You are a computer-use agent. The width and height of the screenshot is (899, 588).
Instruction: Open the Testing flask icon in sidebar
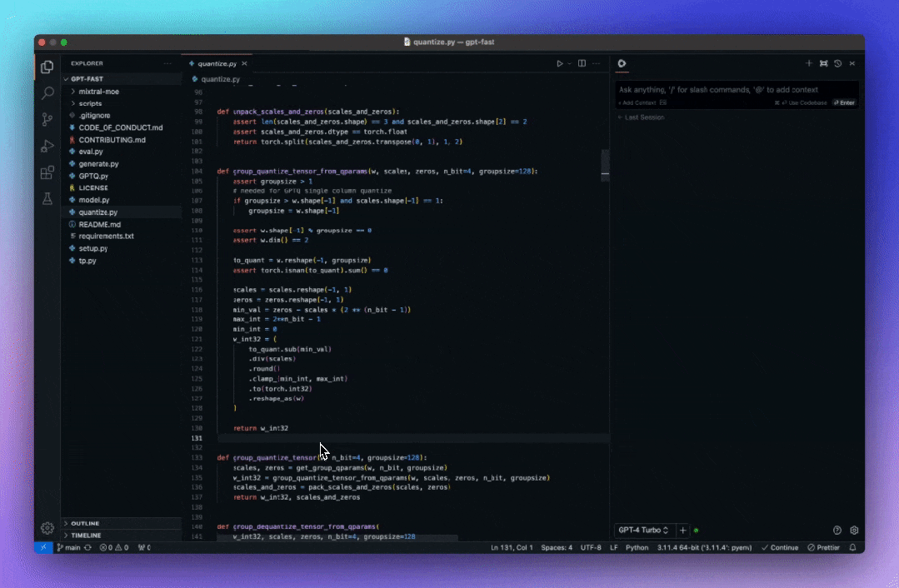tap(47, 199)
